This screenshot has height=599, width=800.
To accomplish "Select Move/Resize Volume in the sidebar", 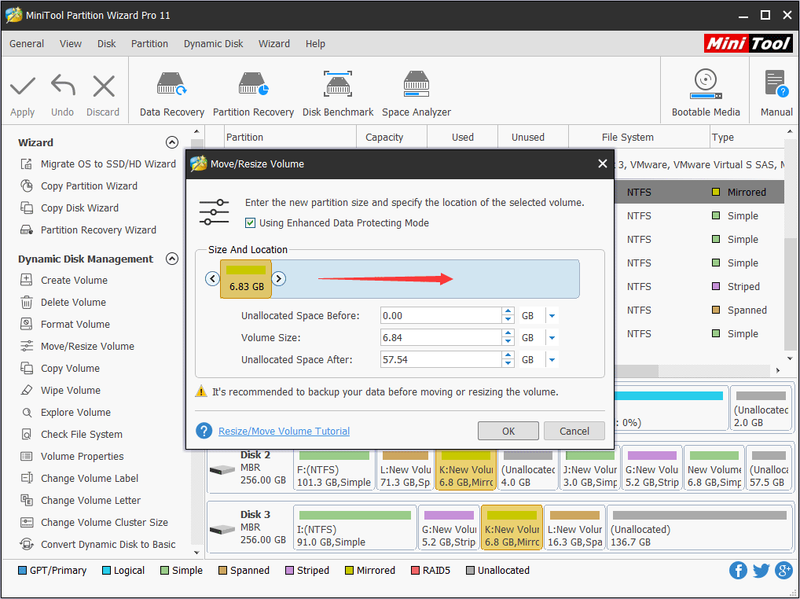I will coord(77,346).
